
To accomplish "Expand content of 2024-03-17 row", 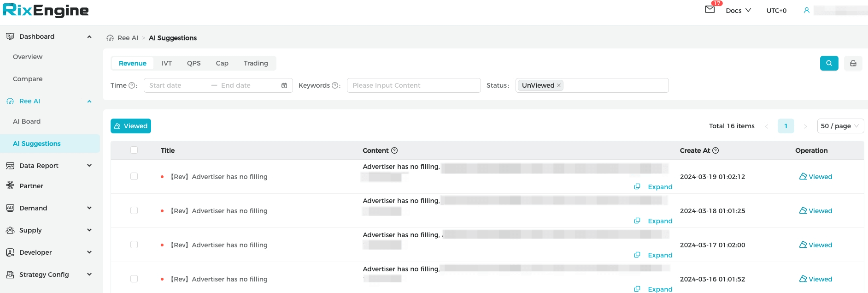I will (660, 255).
